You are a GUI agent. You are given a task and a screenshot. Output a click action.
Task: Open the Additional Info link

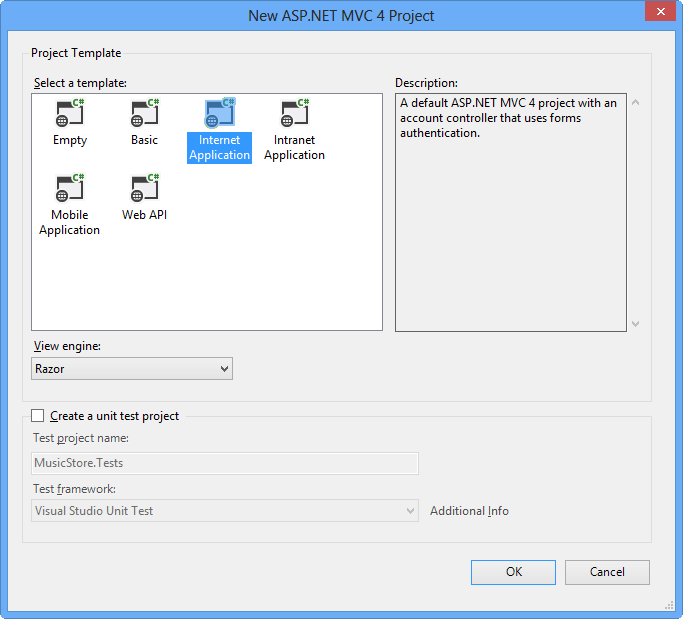coord(469,511)
